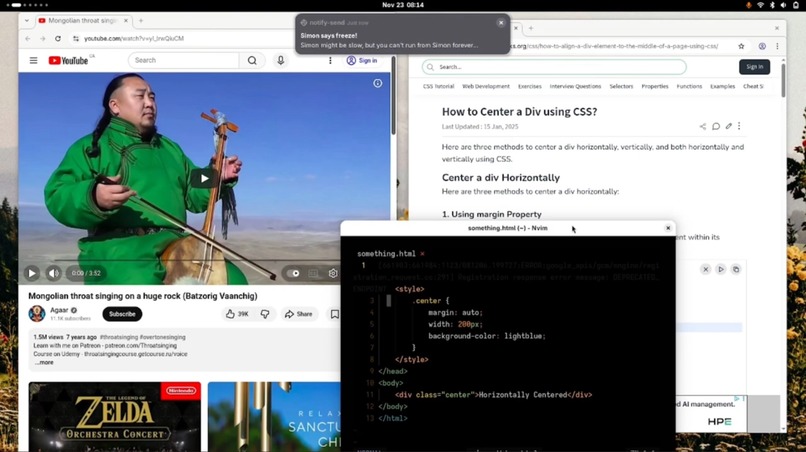806x452 pixels.
Task: Open the Properties nav item
Action: click(x=655, y=86)
